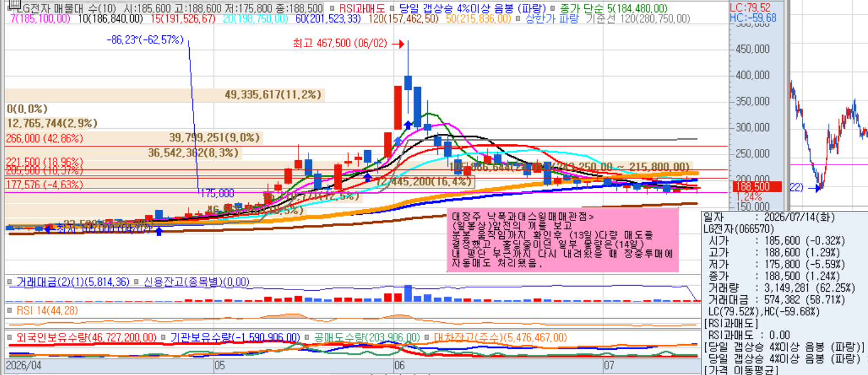Click the pink memo note about 대장주 낙폭과대
Viewport: 868px width, 375px height.
[563, 241]
